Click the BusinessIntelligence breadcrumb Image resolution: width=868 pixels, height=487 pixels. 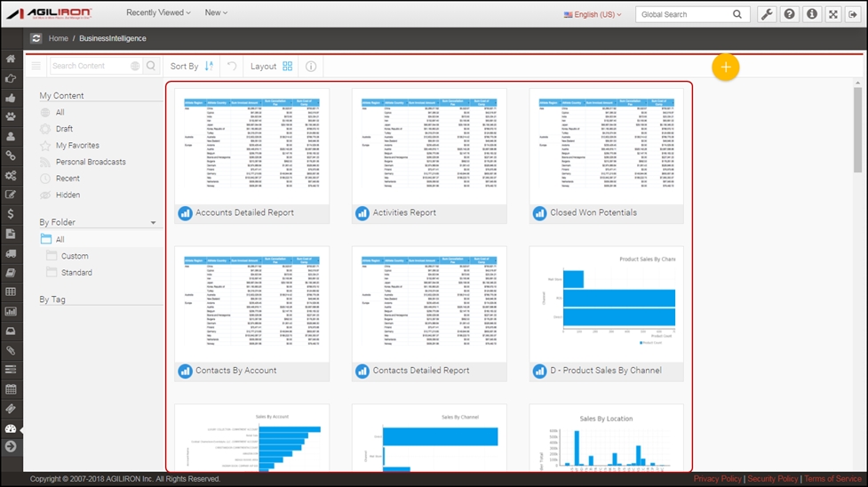tap(112, 38)
